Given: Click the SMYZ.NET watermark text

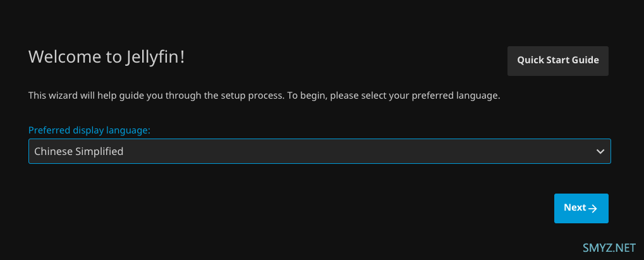Looking at the screenshot, I should [608, 246].
